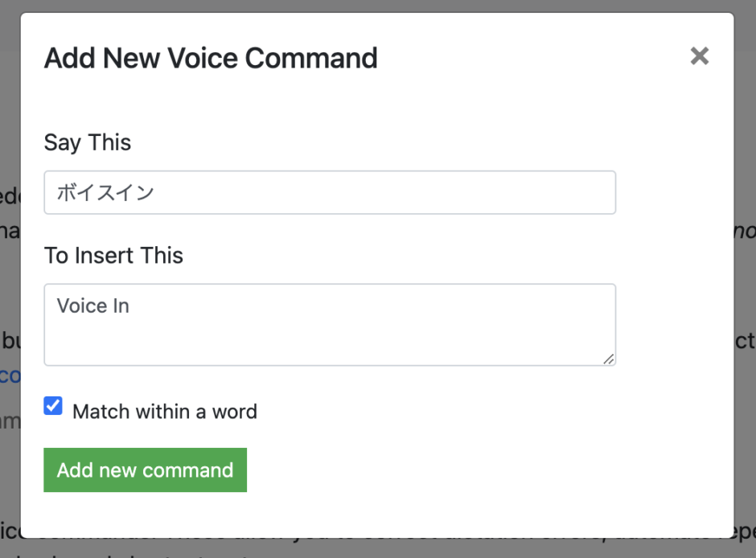
Task: Click the To Insert This label
Action: click(113, 256)
